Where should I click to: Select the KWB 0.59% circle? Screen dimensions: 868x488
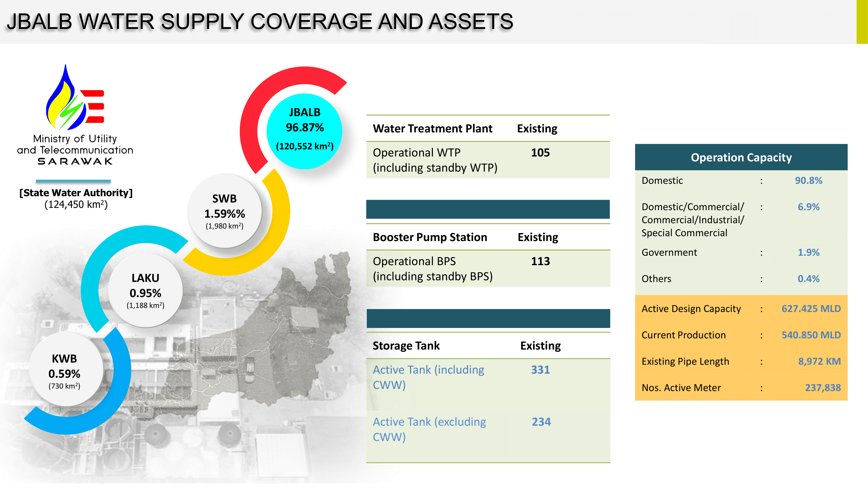(64, 371)
